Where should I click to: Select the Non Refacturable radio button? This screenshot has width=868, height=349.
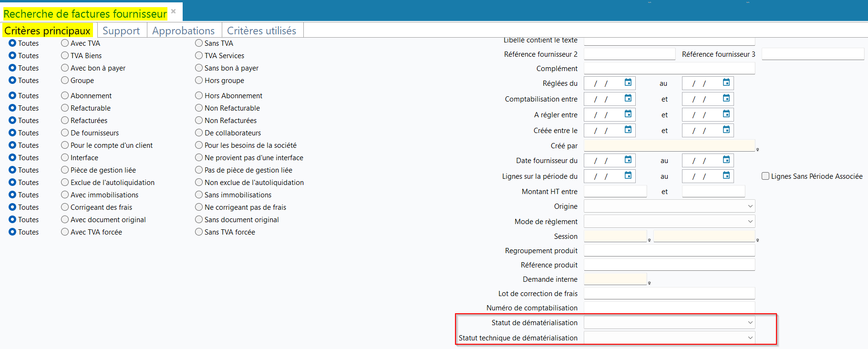click(x=199, y=108)
